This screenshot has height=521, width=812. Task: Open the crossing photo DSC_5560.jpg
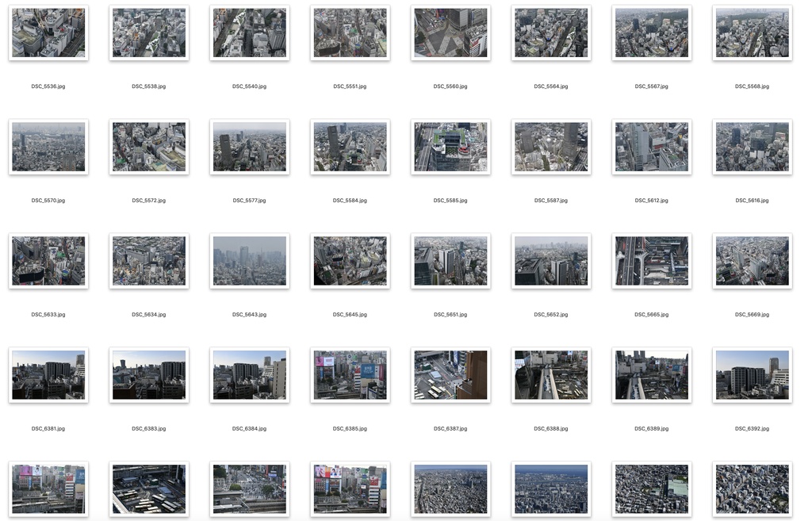[450, 33]
